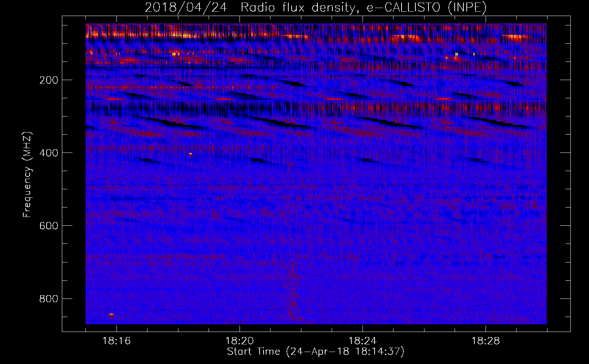Viewport: 589px width, 364px height.
Task: Click the 400 frequency tick label
Action: (x=49, y=153)
